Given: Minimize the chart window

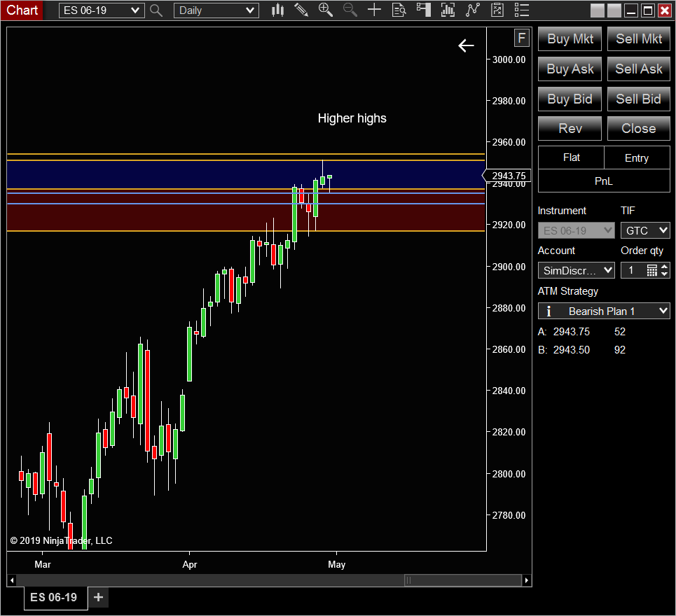Looking at the screenshot, I should pyautogui.click(x=630, y=10).
